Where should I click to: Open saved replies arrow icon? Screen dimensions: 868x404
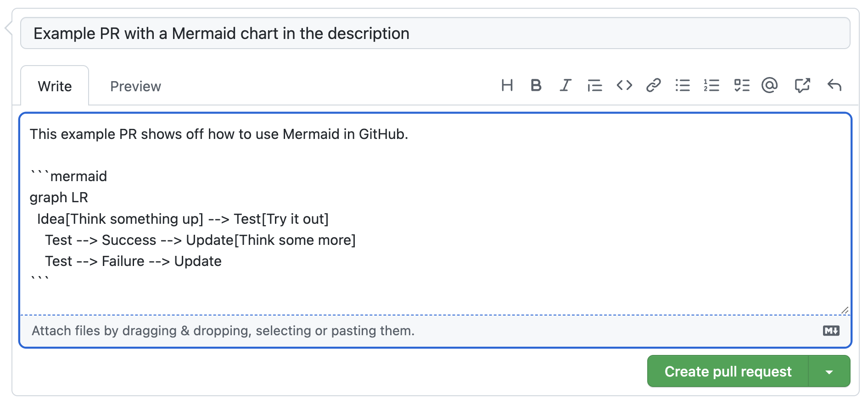pos(834,85)
